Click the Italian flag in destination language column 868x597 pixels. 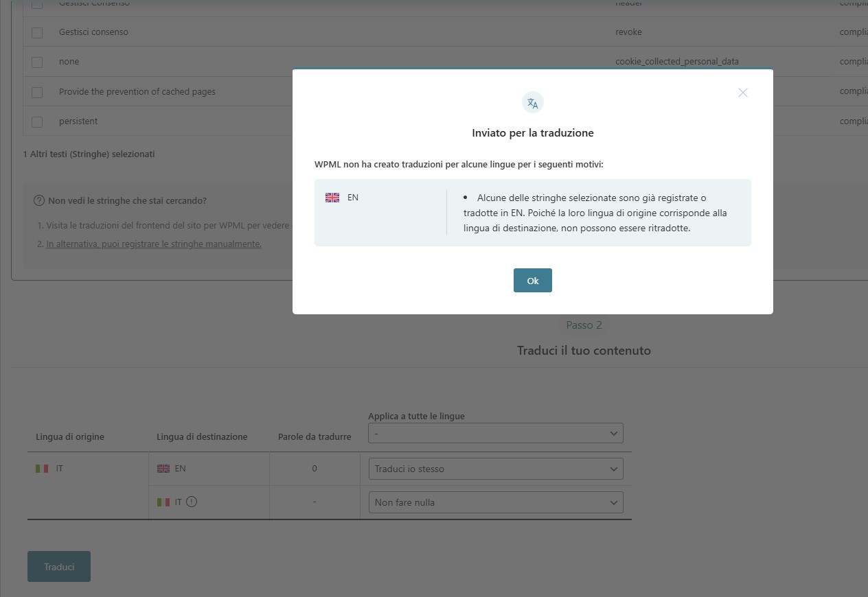(x=163, y=502)
